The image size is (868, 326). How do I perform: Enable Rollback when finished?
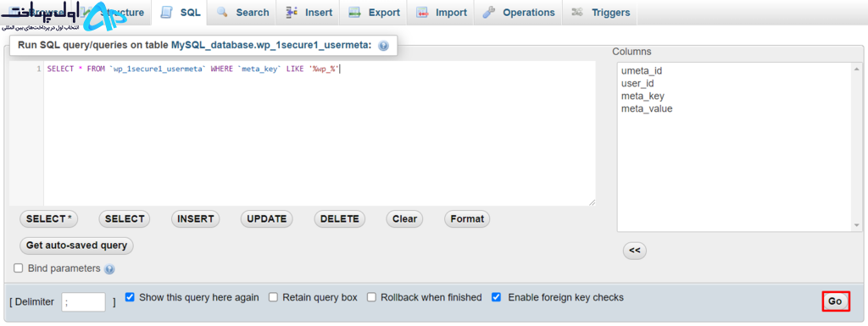tap(371, 297)
